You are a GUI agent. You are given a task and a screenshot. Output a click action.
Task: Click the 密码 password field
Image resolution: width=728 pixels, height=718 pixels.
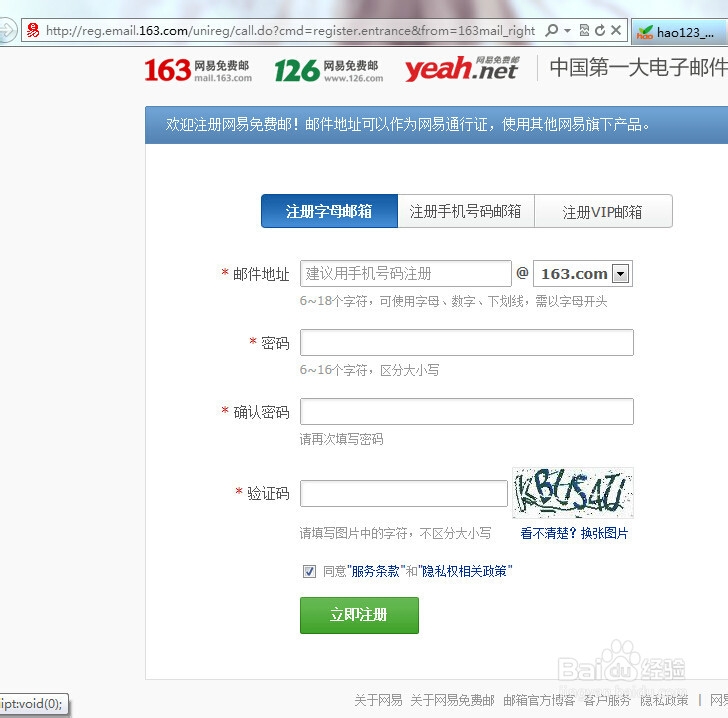pos(467,343)
